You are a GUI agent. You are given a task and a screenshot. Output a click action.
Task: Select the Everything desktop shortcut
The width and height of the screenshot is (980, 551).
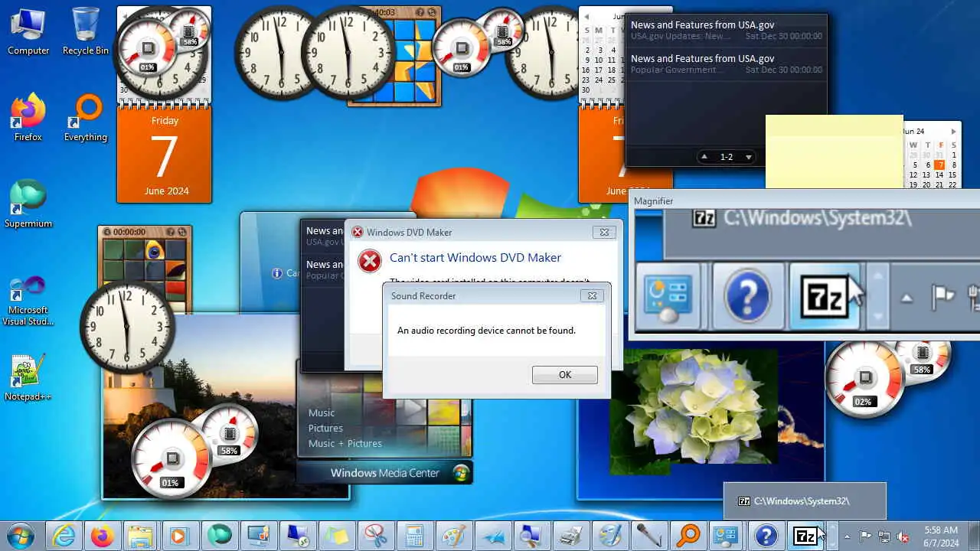(x=85, y=118)
